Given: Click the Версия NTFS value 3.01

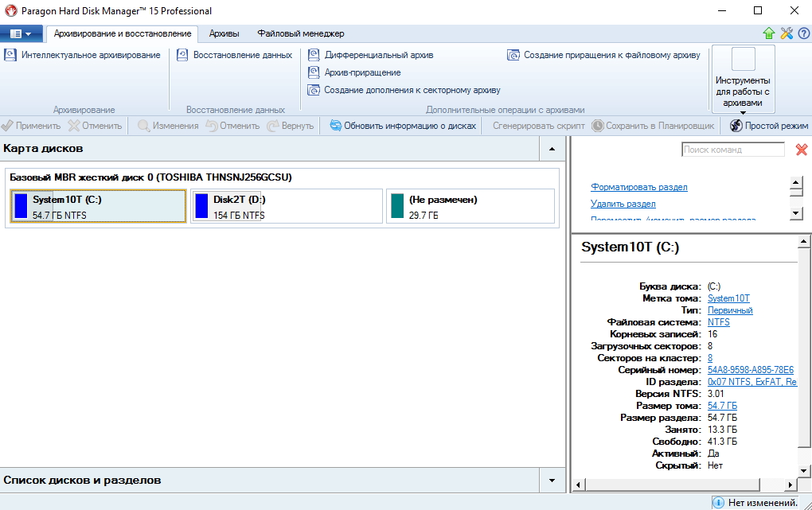Looking at the screenshot, I should pos(716,394).
